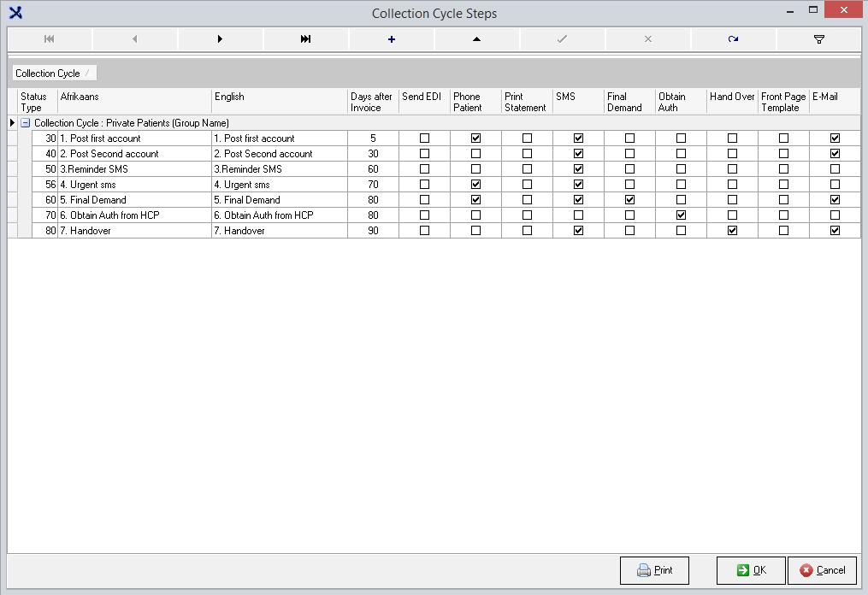Click the Cancel button
Image resolution: width=868 pixels, height=595 pixels.
point(822,570)
